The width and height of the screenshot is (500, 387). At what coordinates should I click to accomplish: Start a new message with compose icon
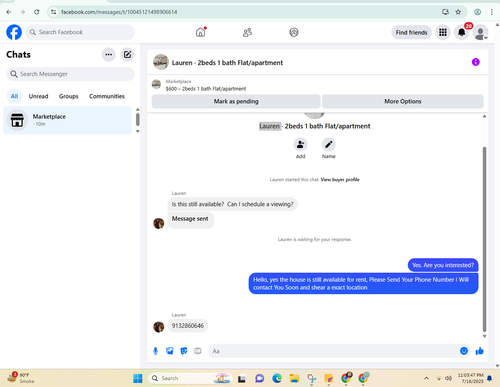(127, 54)
